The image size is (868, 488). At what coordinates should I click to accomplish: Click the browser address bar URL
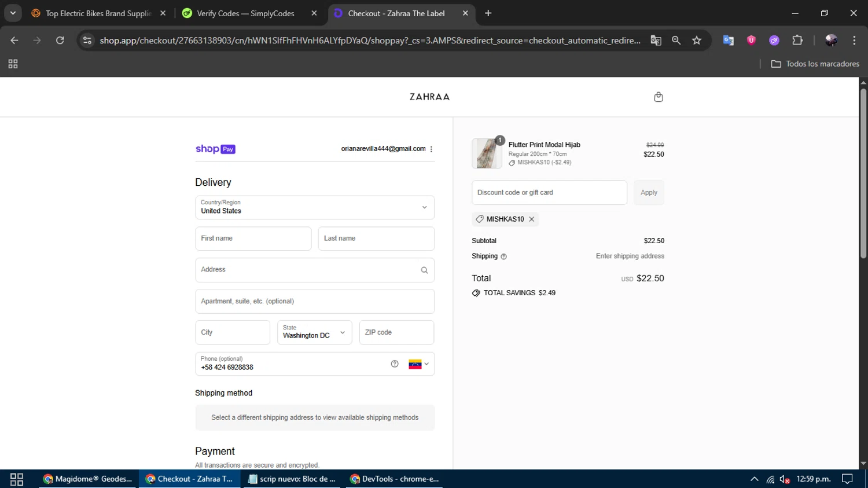[x=370, y=41]
